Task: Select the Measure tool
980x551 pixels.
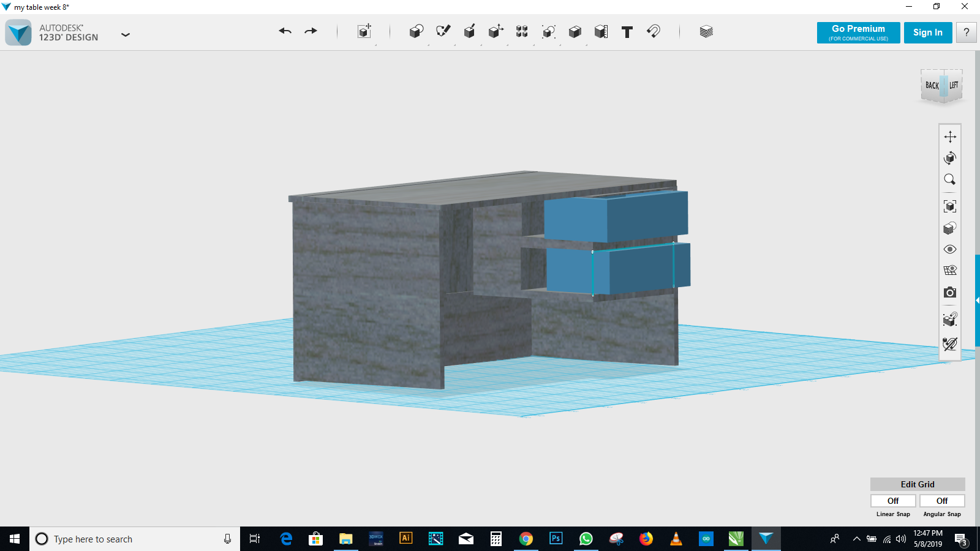Action: coord(601,32)
